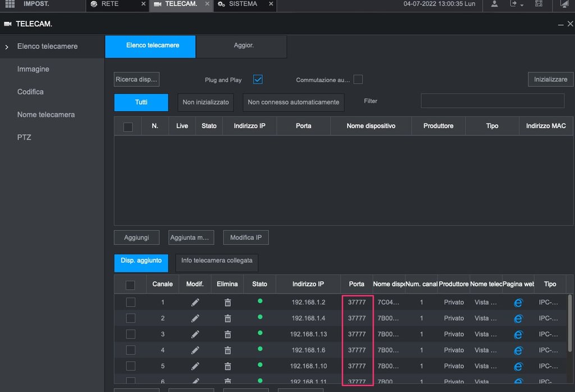
Task: Click the Filter text input field
Action: [x=492, y=101]
